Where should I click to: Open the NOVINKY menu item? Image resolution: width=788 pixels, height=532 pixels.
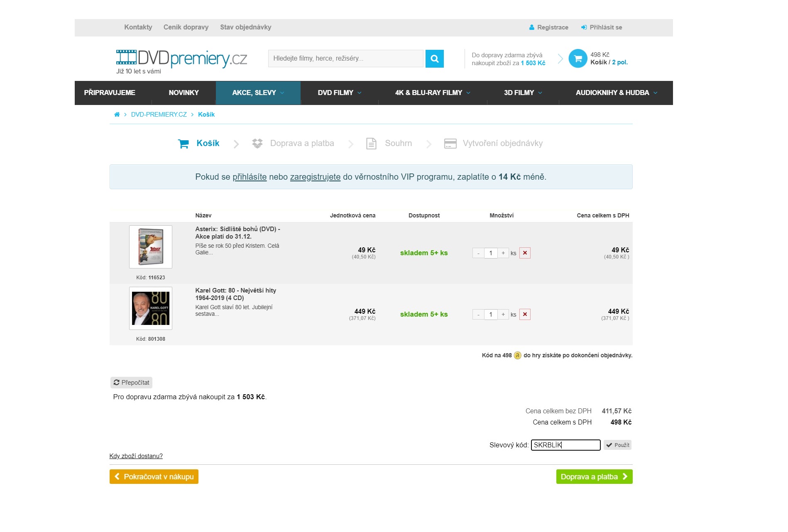pos(184,93)
